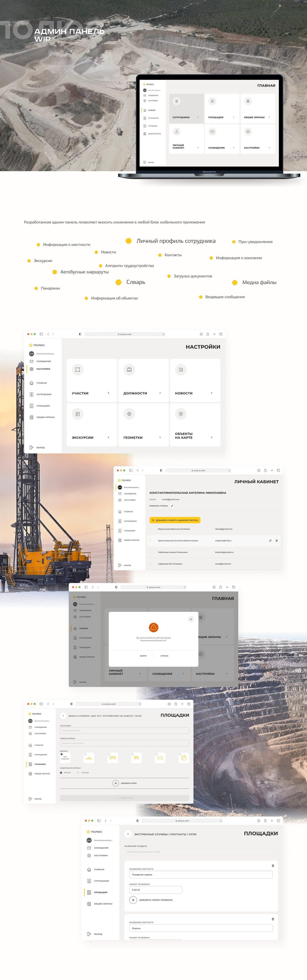Click the disabled Сохранить button
The height and width of the screenshot is (980, 307).
pyautogui.click(x=124, y=798)
